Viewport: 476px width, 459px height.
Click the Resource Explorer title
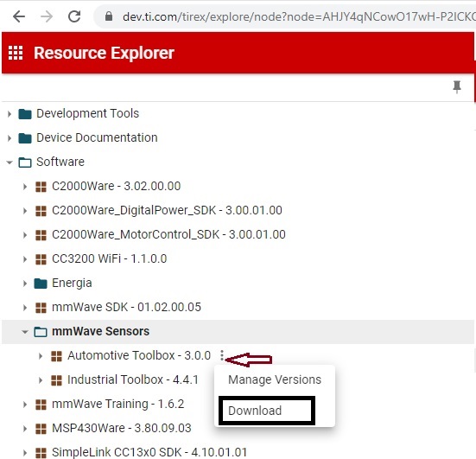[104, 53]
